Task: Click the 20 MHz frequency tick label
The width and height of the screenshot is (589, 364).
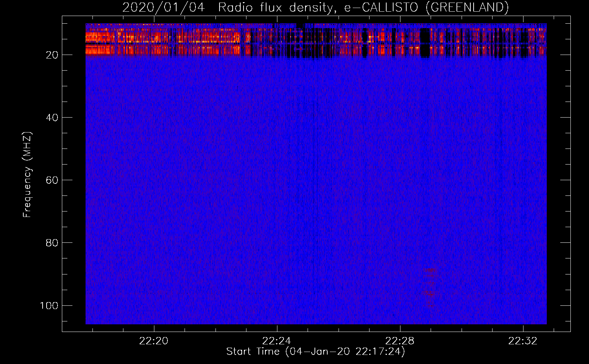Action: (52, 55)
